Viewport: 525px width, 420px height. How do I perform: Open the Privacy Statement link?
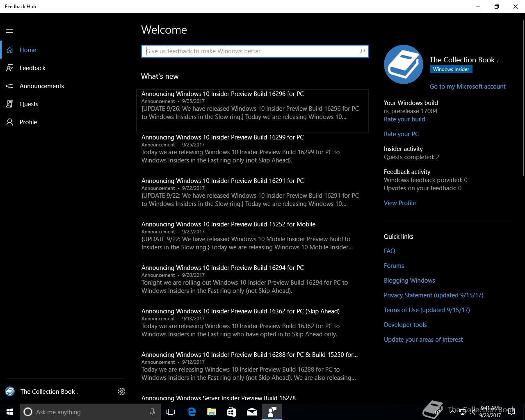(434, 295)
